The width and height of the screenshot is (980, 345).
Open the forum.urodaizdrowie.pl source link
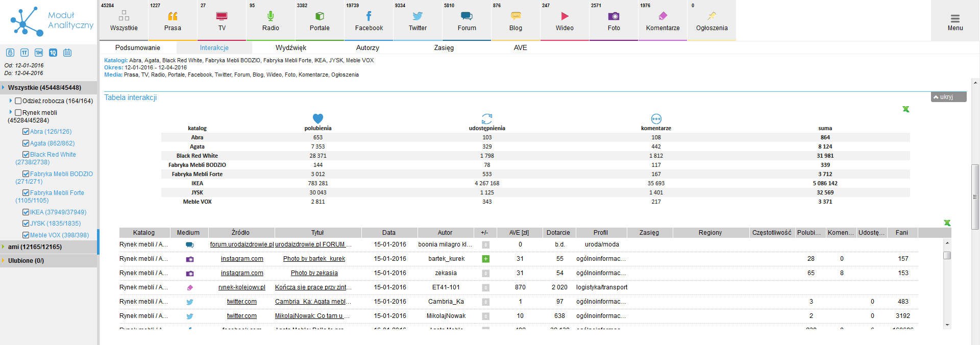(242, 244)
